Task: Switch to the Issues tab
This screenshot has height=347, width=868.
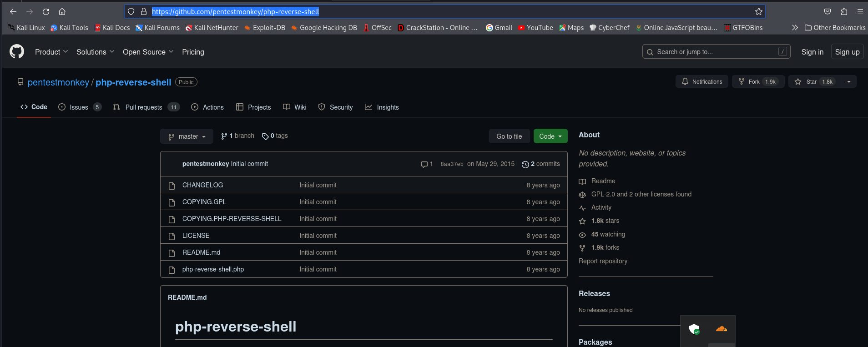Action: coord(80,107)
